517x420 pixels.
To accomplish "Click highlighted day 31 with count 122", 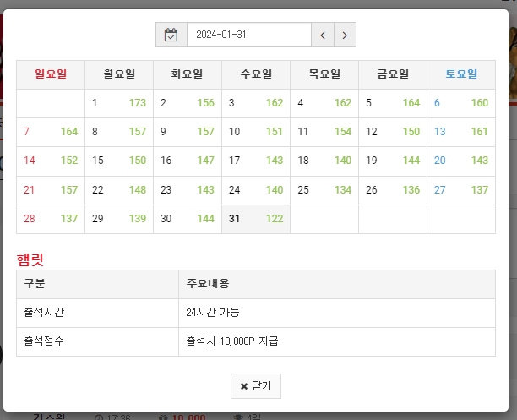I will (x=256, y=219).
